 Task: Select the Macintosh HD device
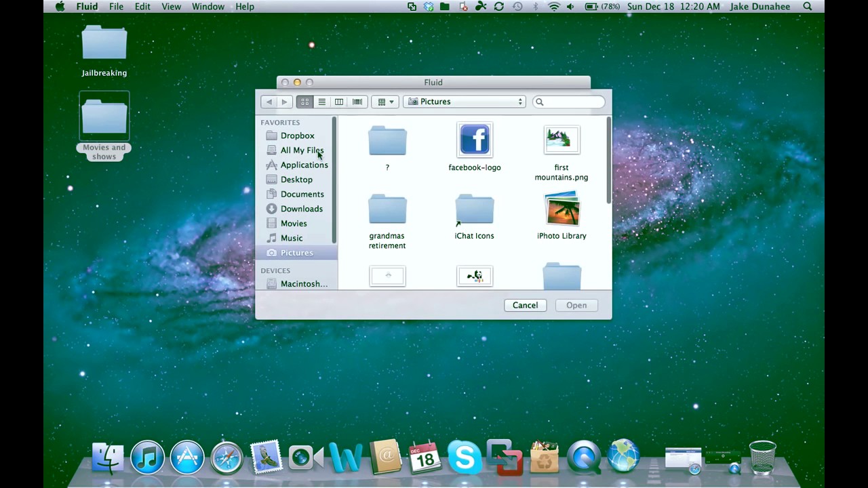pyautogui.click(x=303, y=283)
